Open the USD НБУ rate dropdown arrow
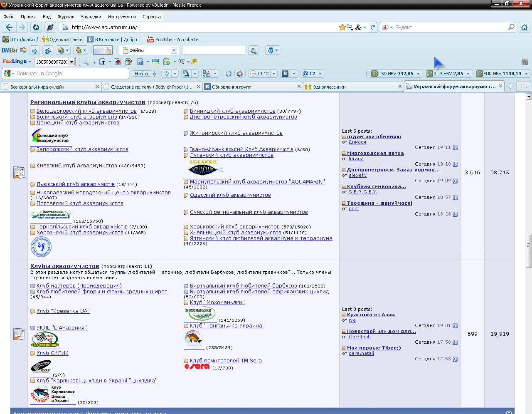The height and width of the screenshot is (414, 532). (x=419, y=74)
